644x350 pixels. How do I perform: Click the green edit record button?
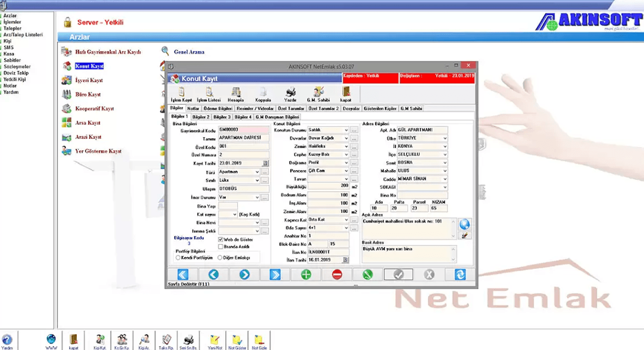(x=367, y=275)
